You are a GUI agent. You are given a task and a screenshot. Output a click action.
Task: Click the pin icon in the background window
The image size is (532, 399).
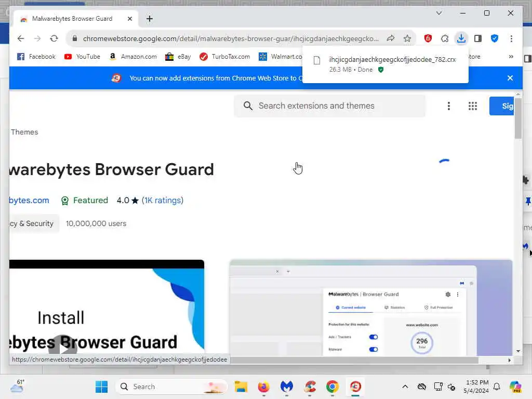(x=528, y=201)
